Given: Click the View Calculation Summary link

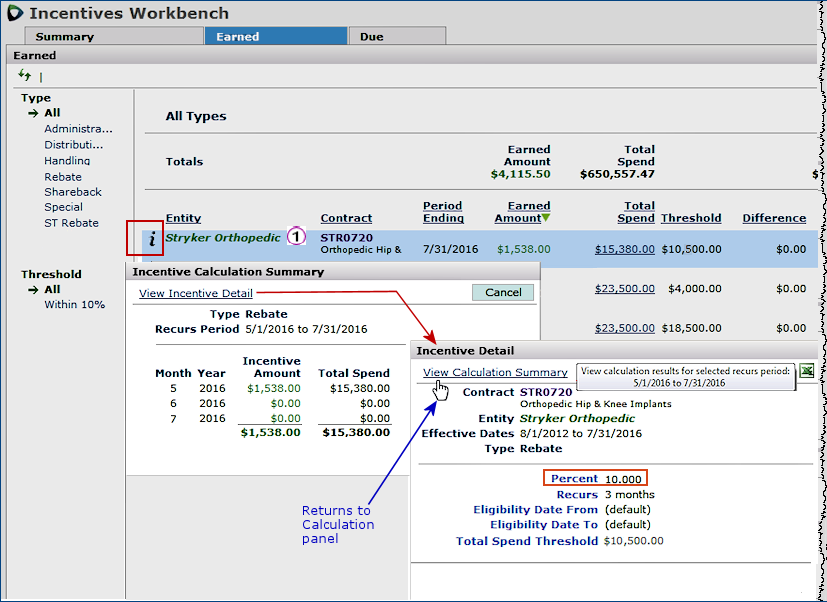Looking at the screenshot, I should (x=495, y=372).
